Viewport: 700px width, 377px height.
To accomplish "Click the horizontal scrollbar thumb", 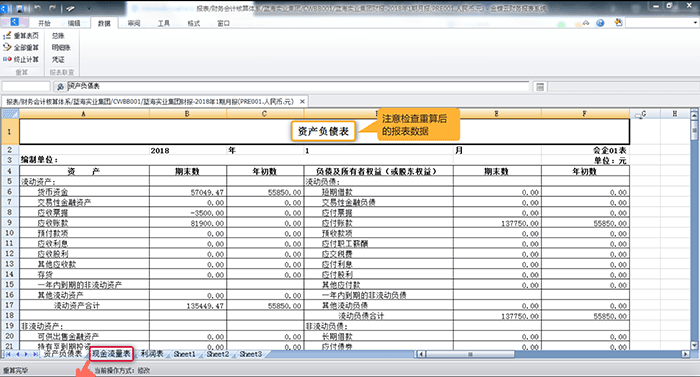I will click(470, 354).
